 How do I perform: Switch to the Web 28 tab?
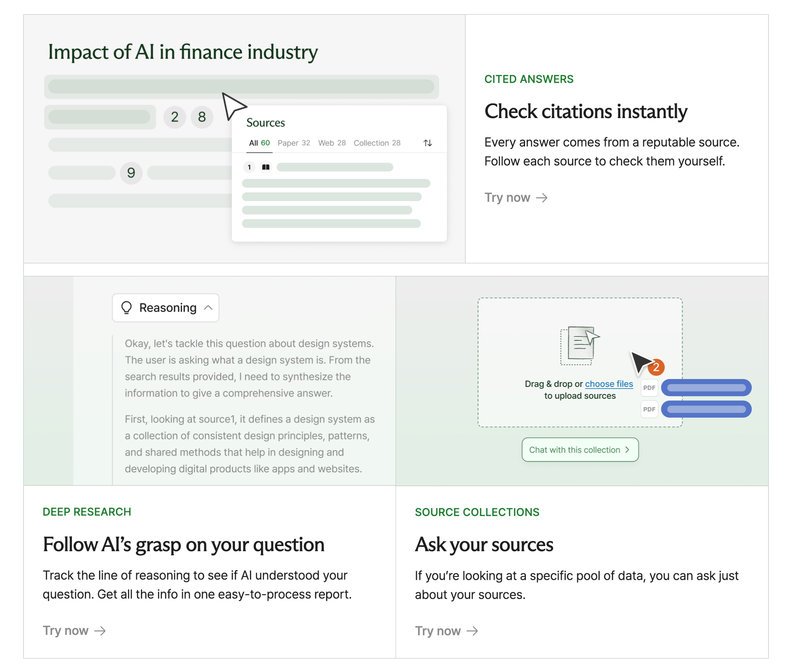point(332,143)
